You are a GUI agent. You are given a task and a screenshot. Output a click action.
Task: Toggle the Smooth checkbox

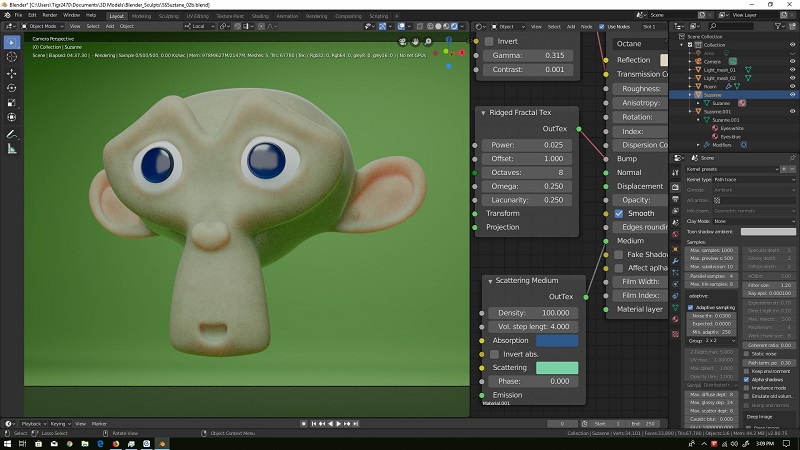[619, 213]
